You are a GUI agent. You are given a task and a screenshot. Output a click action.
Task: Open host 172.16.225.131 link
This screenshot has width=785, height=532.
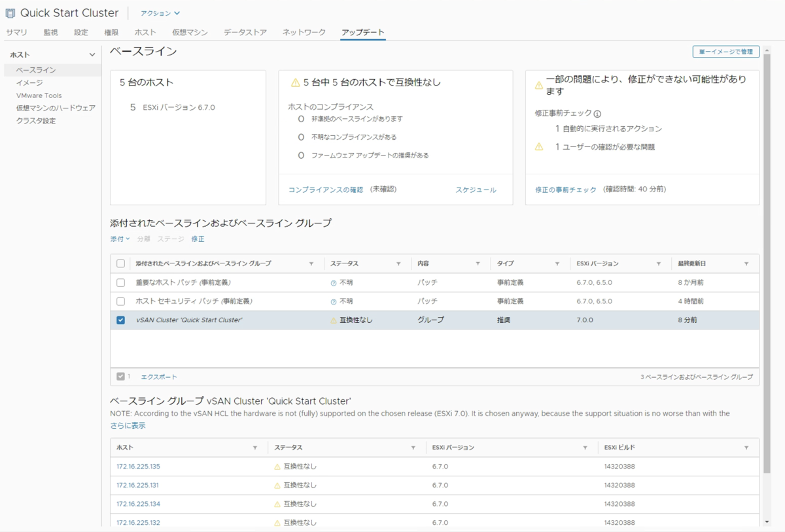137,486
